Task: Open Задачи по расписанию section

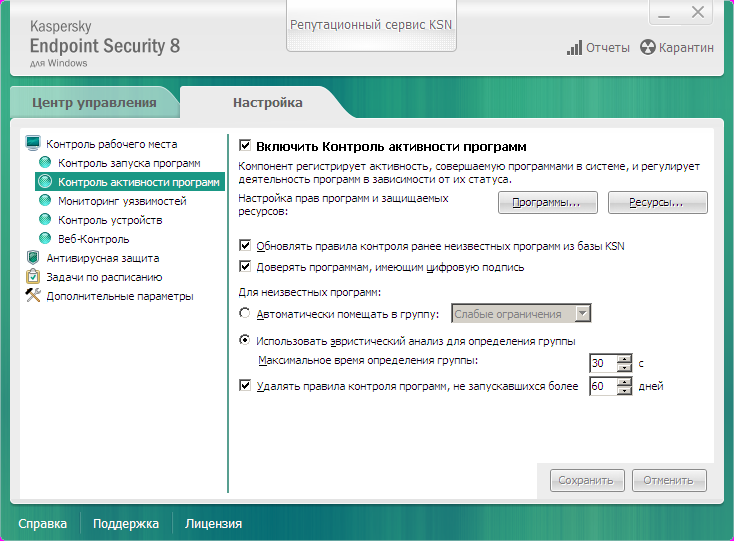Action: (x=104, y=277)
